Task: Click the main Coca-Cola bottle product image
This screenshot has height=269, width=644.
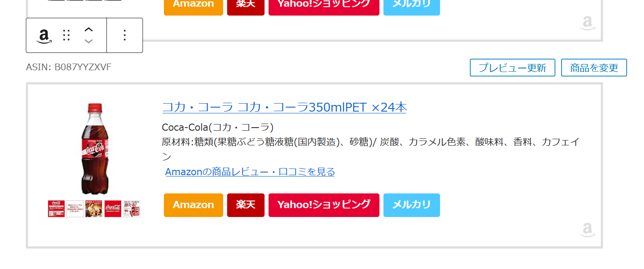Action: click(x=94, y=149)
